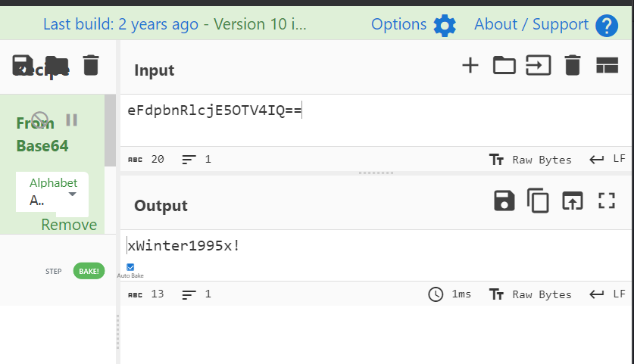Disable the From Base64 operation
Image resolution: width=634 pixels, height=364 pixels.
click(40, 120)
